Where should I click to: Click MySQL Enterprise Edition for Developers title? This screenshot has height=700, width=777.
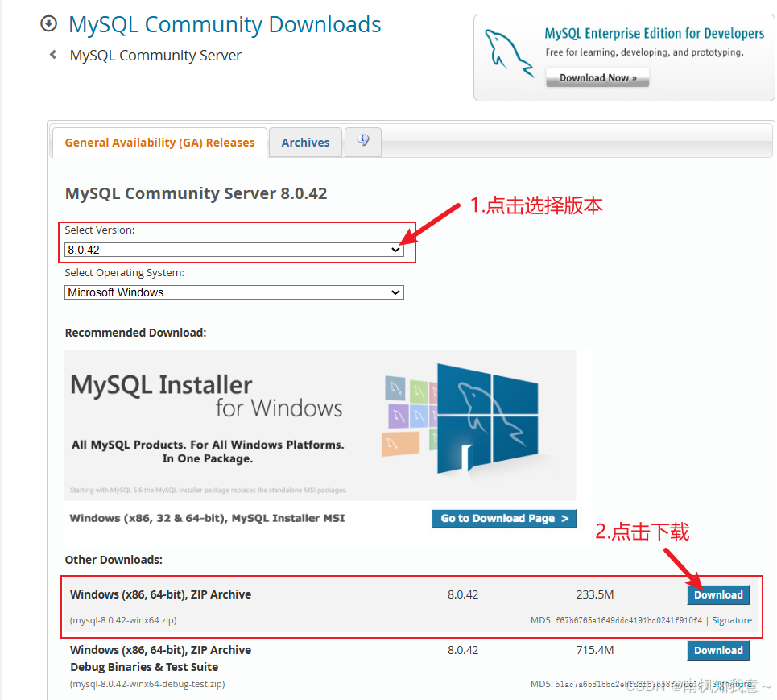(x=654, y=33)
